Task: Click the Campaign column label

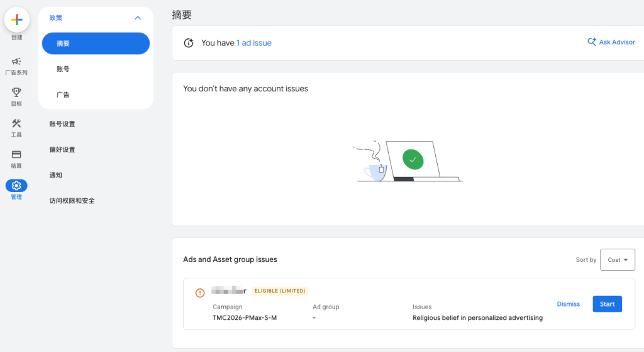Action: [228, 307]
